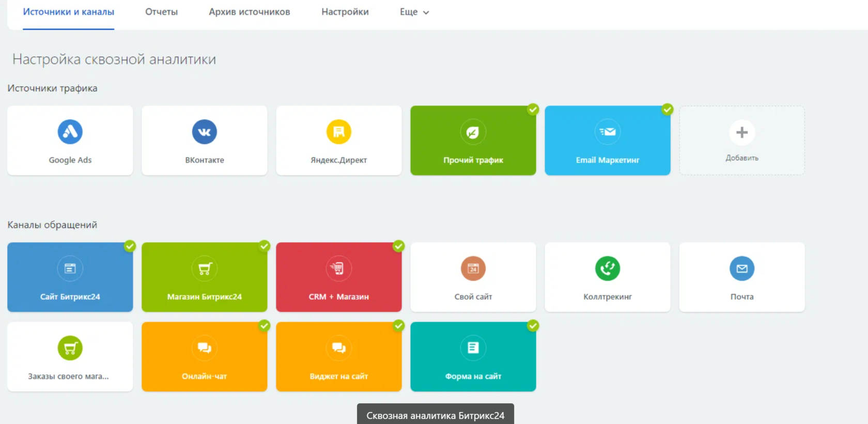Click the Виджет на сайт label

(339, 376)
